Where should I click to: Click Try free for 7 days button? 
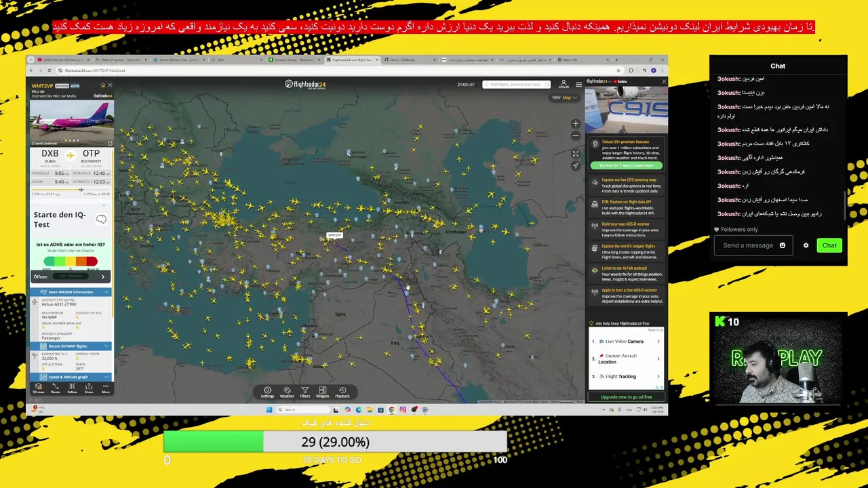[x=626, y=165]
